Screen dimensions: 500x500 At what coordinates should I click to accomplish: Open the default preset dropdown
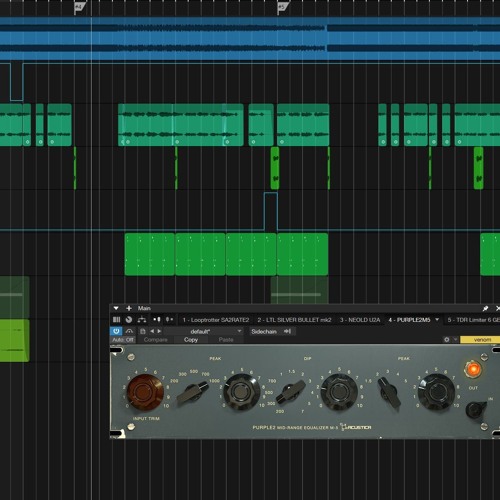(204, 331)
